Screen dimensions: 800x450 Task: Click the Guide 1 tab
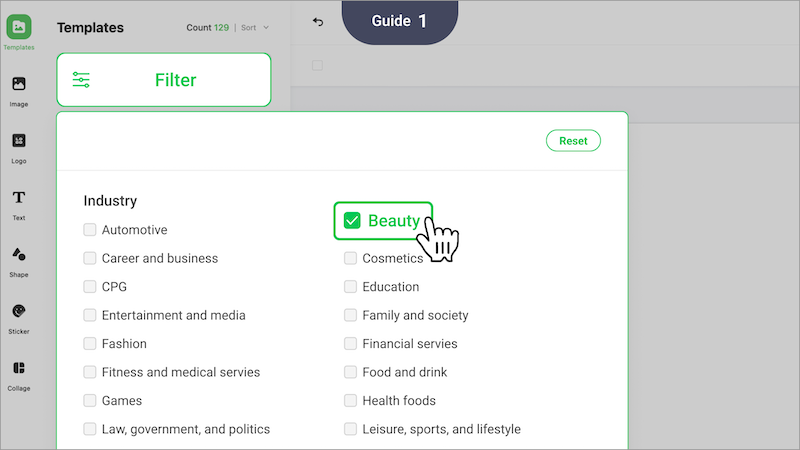point(400,21)
